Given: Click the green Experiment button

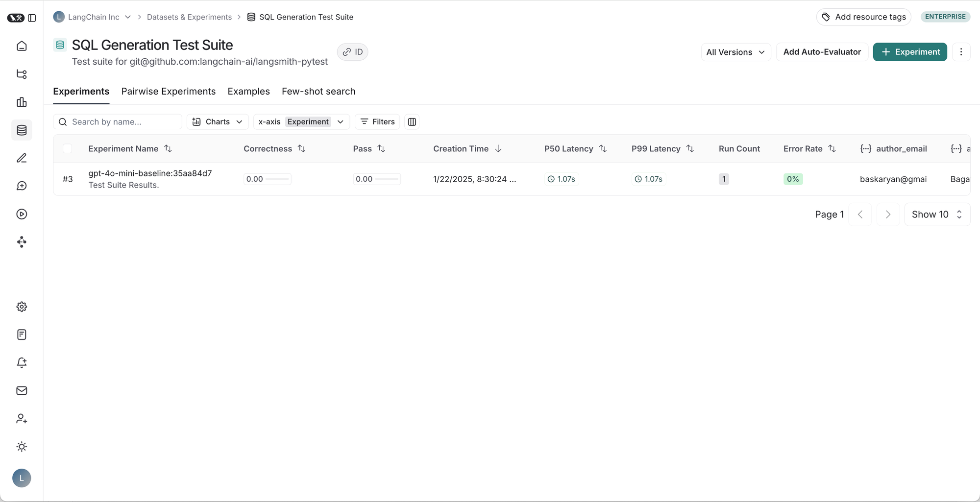Looking at the screenshot, I should (x=910, y=52).
